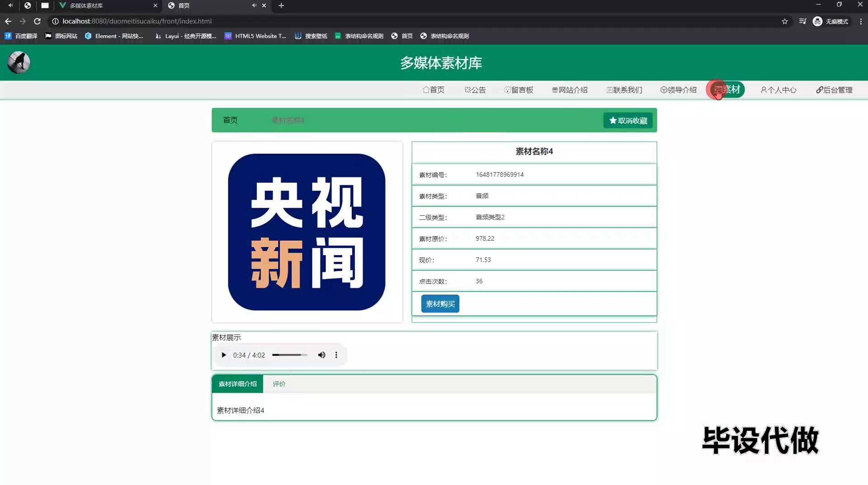Click the 素材购买 button
Image resolution: width=868 pixels, height=485 pixels.
440,304
